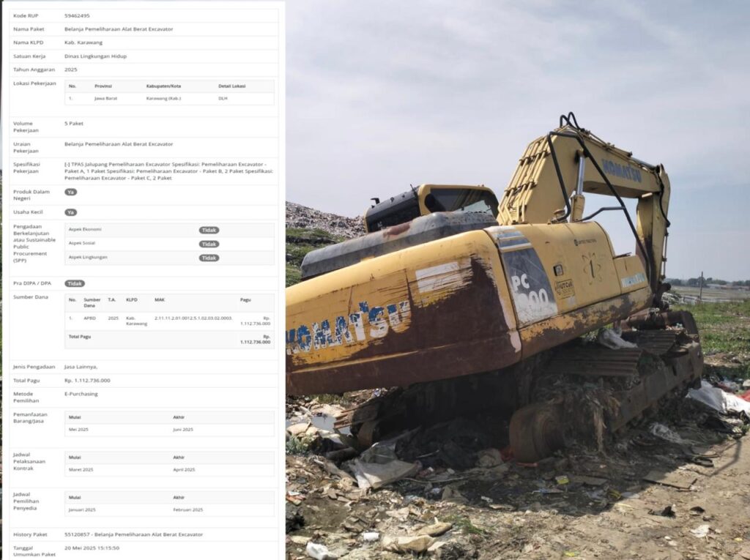This screenshot has height=560, width=750.
Task: Select the Metode Pemilihan value E-Purchasing
Action: coord(81,394)
